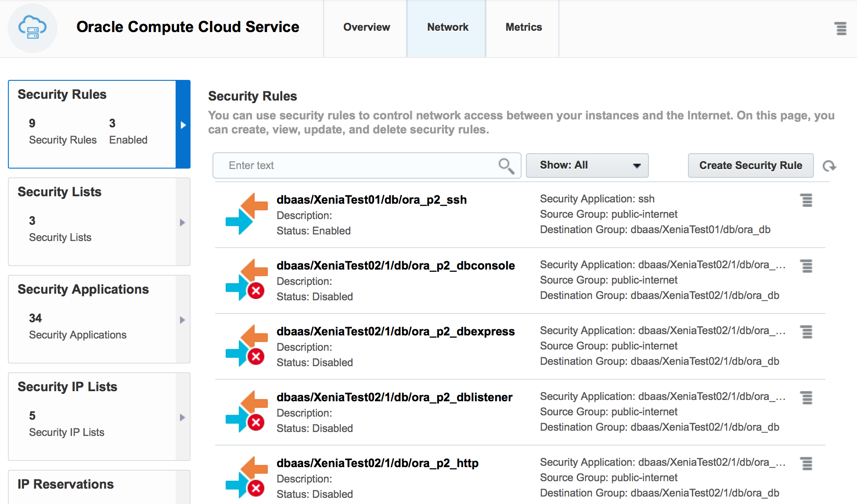This screenshot has width=857, height=504.
Task: Open the action menu for the ora_p2_dbconsole rule
Action: 807,266
